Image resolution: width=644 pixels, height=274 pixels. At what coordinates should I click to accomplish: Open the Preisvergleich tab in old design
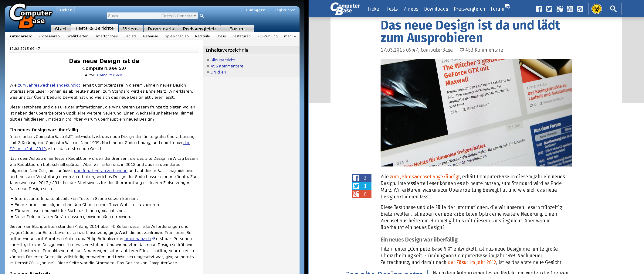tap(199, 29)
